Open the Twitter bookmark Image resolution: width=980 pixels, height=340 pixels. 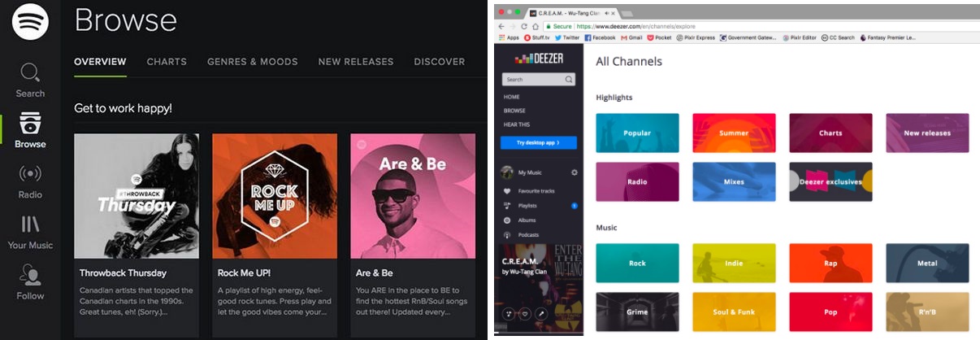point(567,37)
